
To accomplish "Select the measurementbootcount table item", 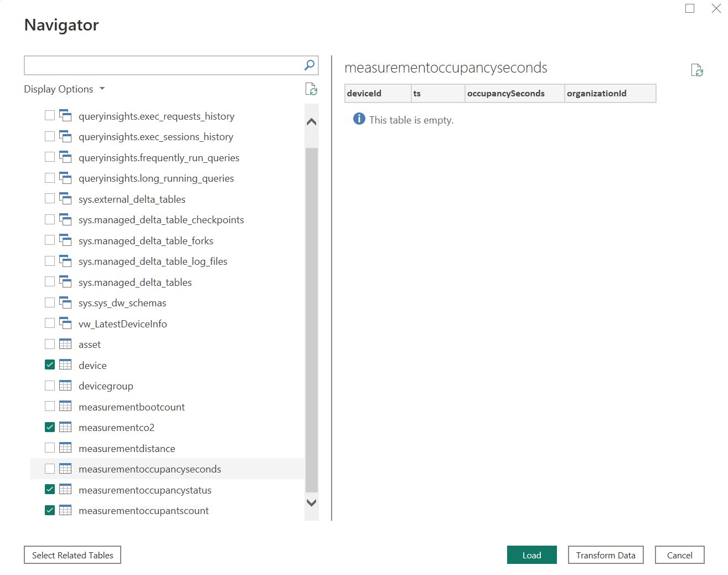I will [x=132, y=407].
